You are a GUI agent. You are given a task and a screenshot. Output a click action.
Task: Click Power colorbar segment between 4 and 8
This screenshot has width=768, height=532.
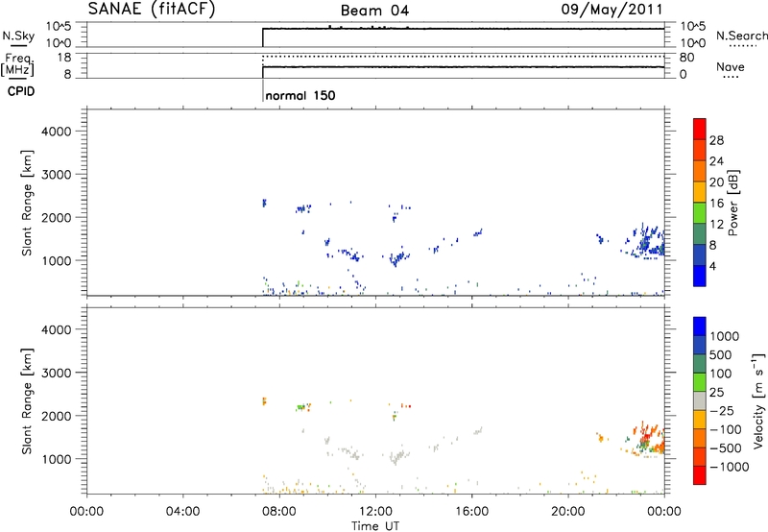pyautogui.click(x=700, y=254)
